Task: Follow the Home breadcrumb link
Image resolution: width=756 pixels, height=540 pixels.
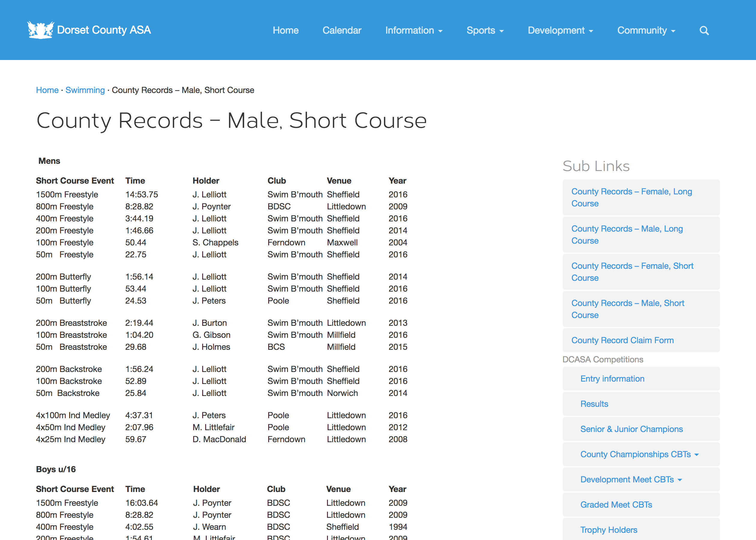Action: click(47, 90)
